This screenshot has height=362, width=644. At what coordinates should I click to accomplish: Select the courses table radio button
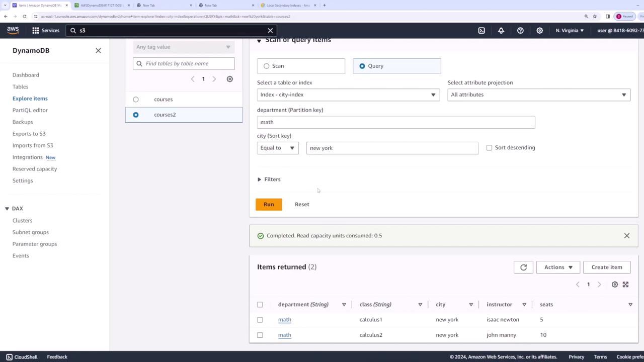(136, 100)
